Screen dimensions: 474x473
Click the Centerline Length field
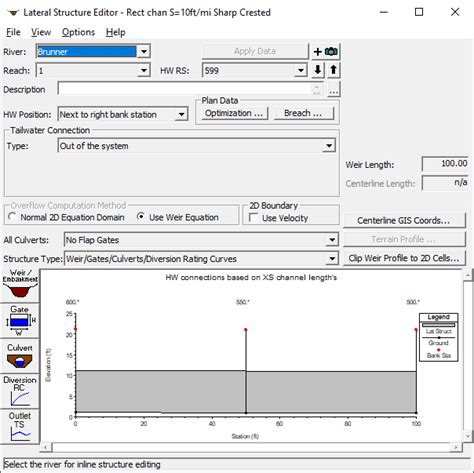coord(445,183)
